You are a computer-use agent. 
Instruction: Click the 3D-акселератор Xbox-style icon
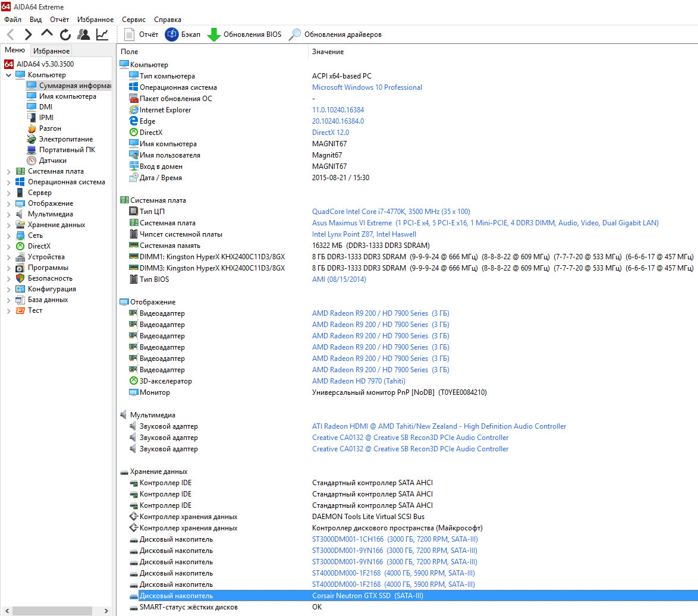(134, 381)
